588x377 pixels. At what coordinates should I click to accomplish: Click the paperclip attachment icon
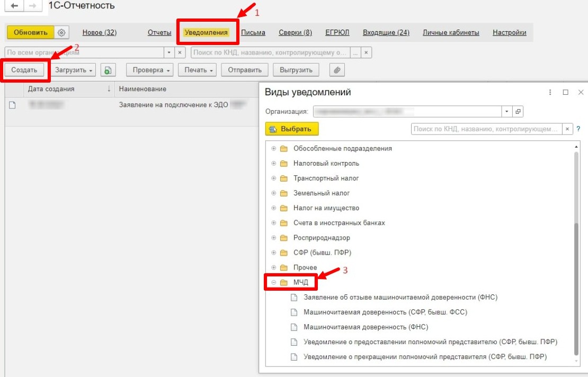336,70
